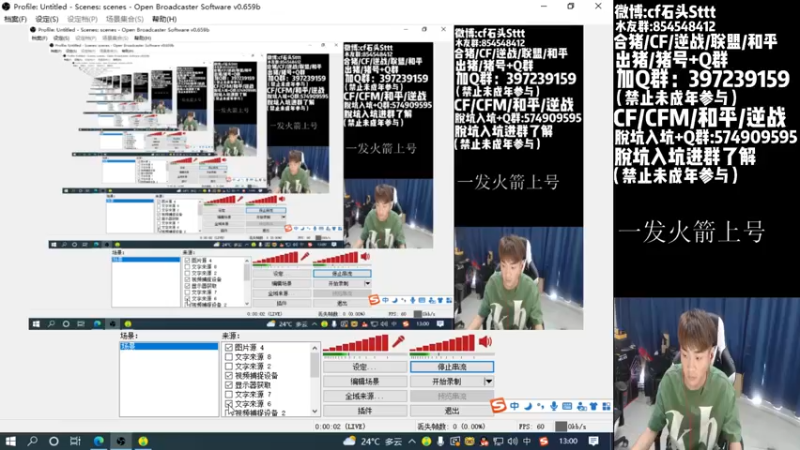The height and width of the screenshot is (450, 800).
Task: Enable the 文字来源 8 source checkbox
Action: (229, 357)
